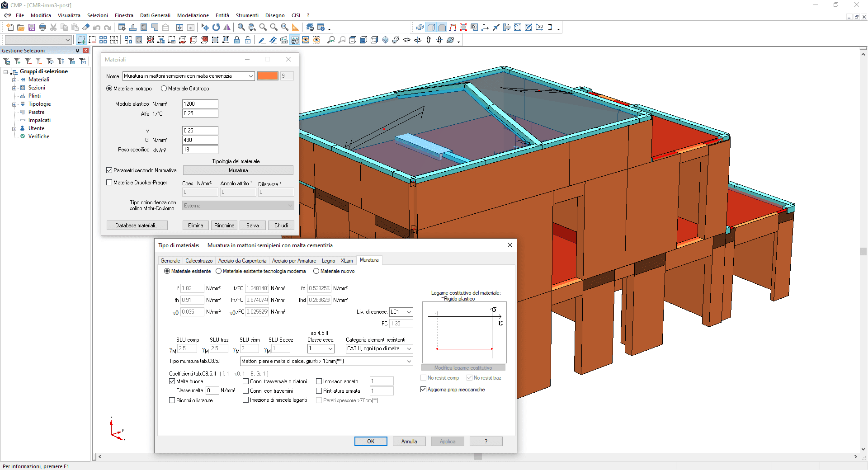This screenshot has height=470, width=868.
Task: Create a new file from toolbar
Action: pos(10,28)
